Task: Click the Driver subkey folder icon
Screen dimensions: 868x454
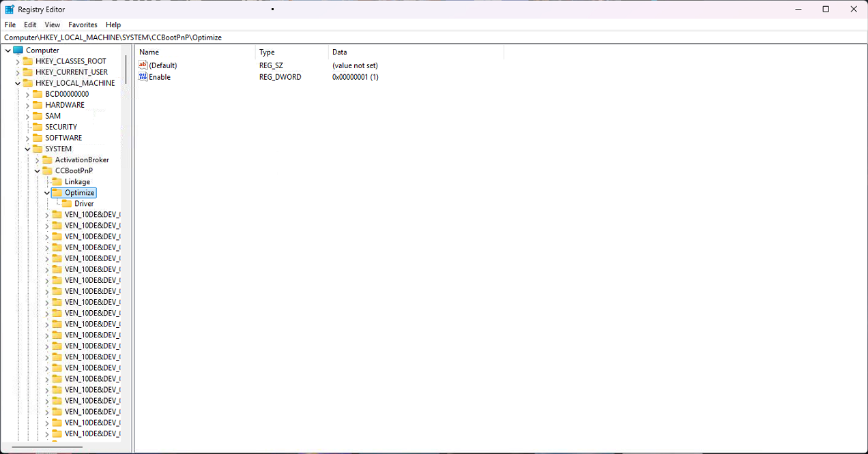Action: (x=67, y=204)
